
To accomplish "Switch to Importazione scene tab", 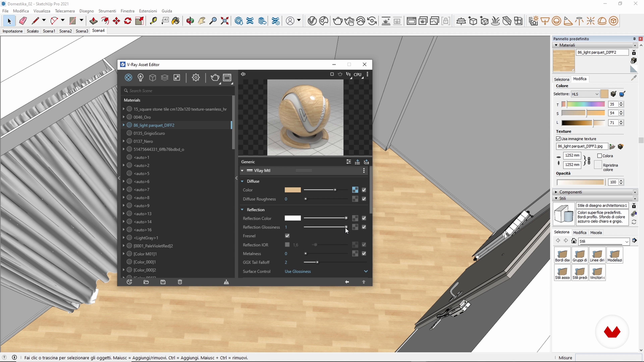I will click(x=13, y=31).
